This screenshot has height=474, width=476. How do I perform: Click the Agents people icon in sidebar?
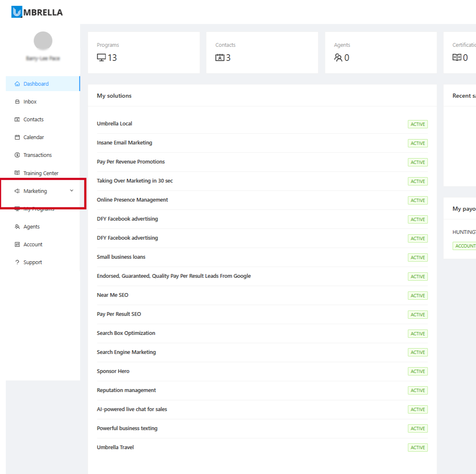click(x=17, y=226)
